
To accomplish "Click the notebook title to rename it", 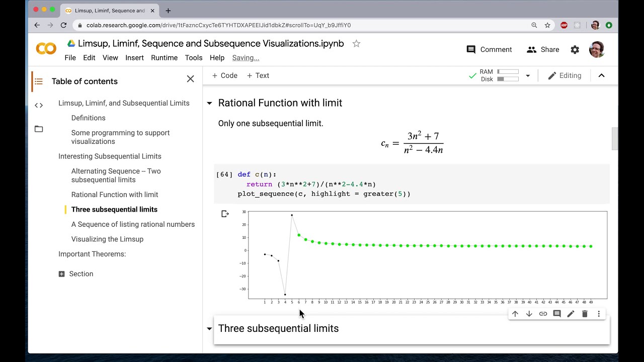I will [211, 44].
